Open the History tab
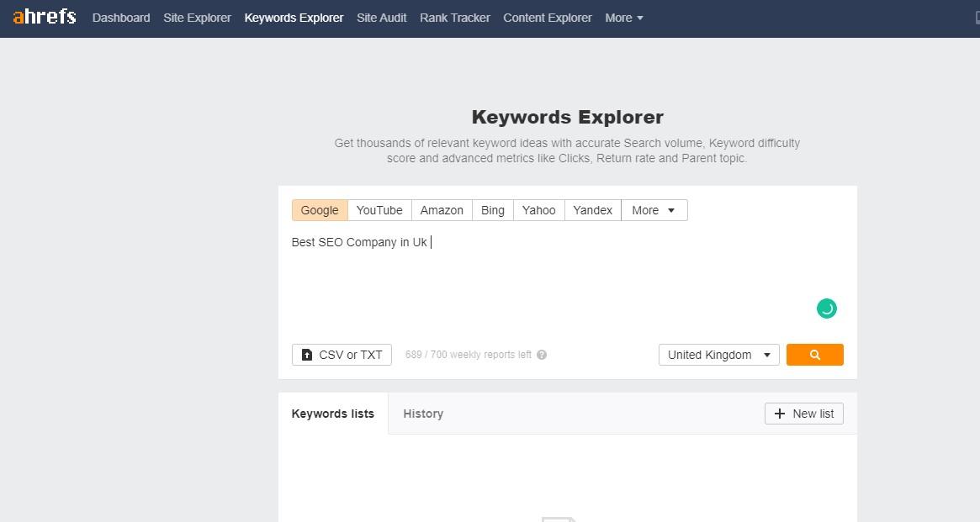This screenshot has height=522, width=980. coord(423,414)
